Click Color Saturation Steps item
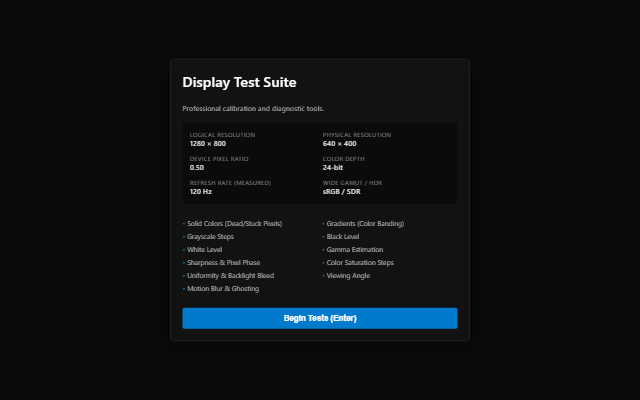 pyautogui.click(x=358, y=263)
